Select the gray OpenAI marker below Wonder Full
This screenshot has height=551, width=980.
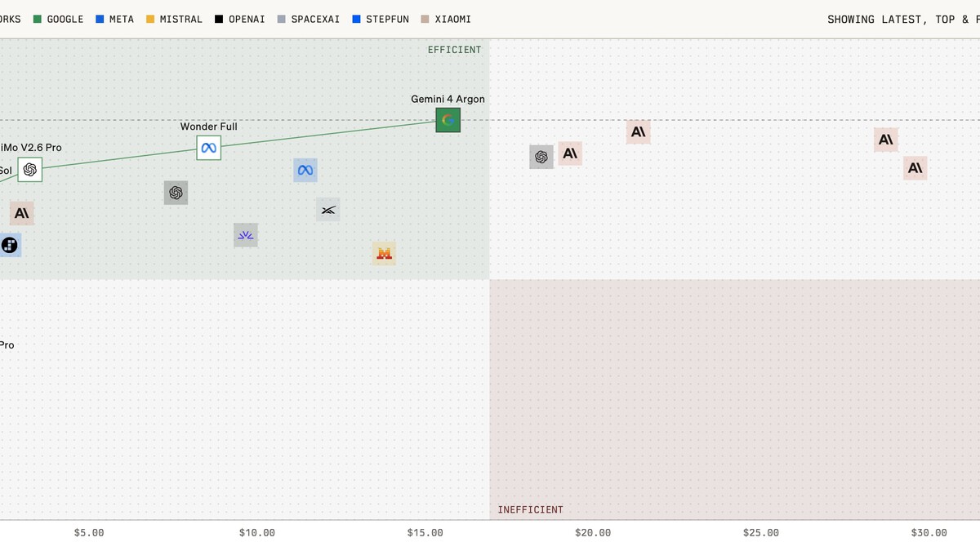[176, 193]
